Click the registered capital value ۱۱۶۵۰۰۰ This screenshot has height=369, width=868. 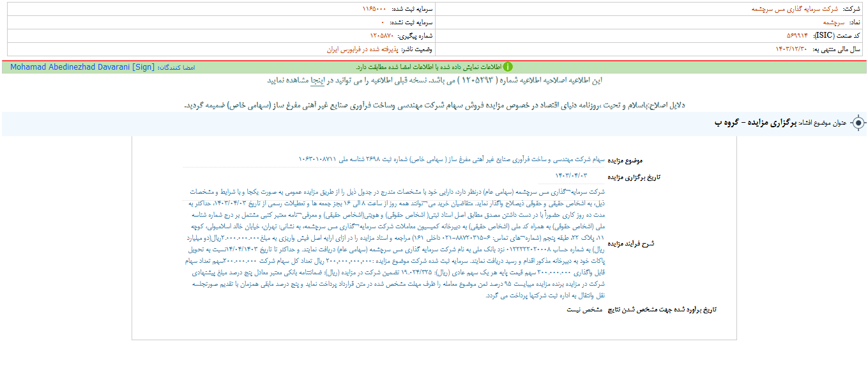pos(374,10)
